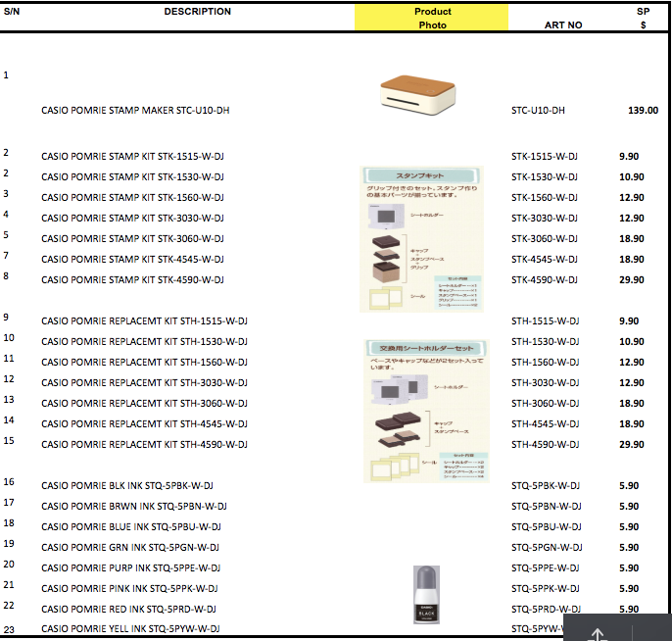The height and width of the screenshot is (641, 672).
Task: Select description CASIO POMRIE BRWN INK STQ-5PBN-W-DJ
Action: (x=134, y=506)
